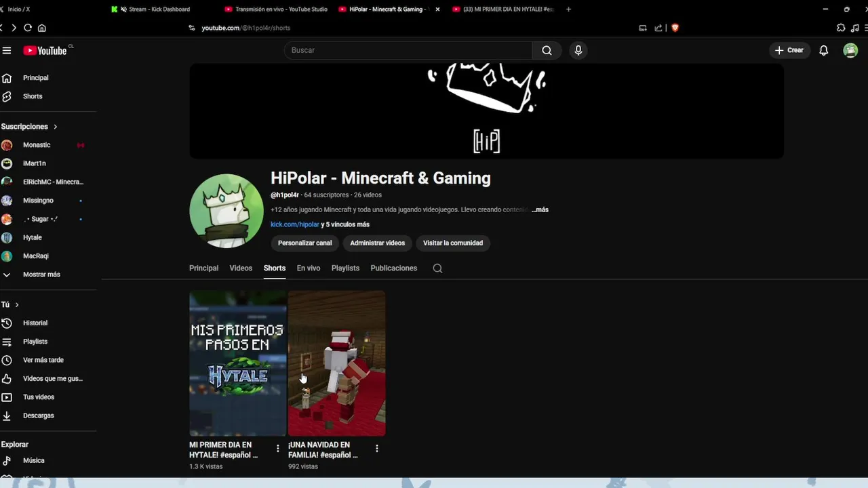Open the MacRaqi subscription channel
This screenshot has height=488, width=868.
tap(36, 256)
